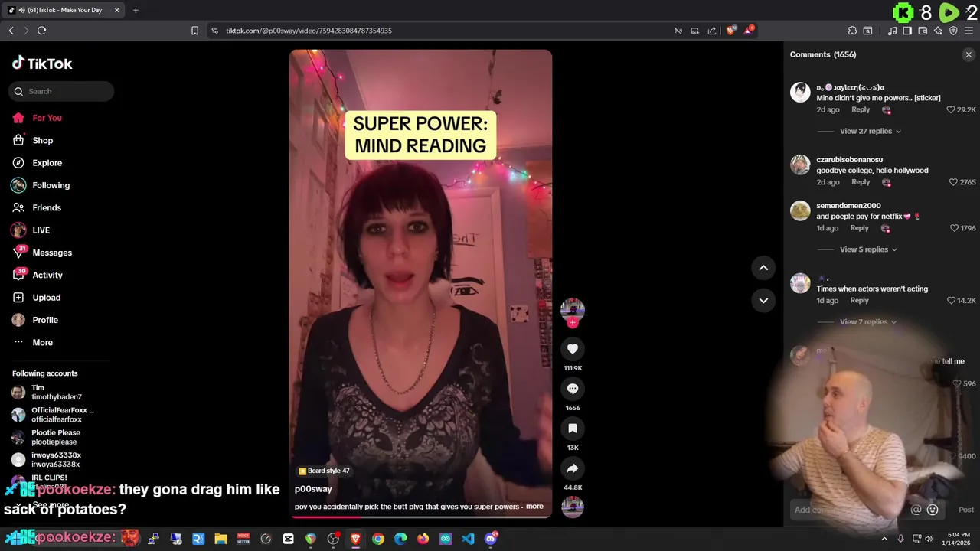Reply to czarubisebenanosu's comment
The image size is (980, 551).
tap(861, 182)
